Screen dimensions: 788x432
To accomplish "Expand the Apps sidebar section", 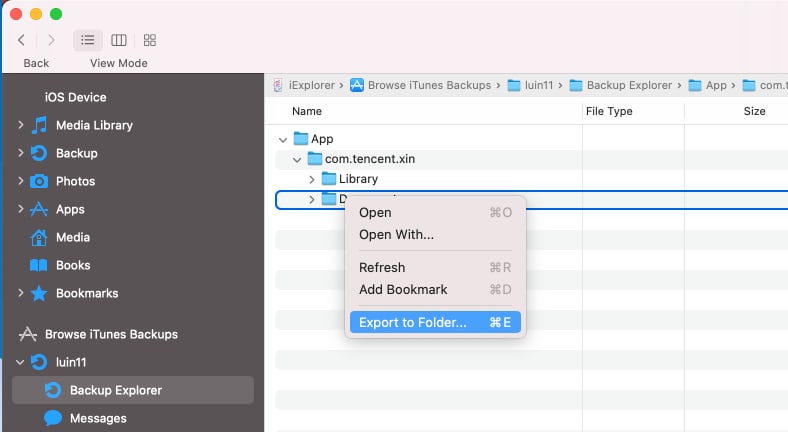I will pos(21,209).
